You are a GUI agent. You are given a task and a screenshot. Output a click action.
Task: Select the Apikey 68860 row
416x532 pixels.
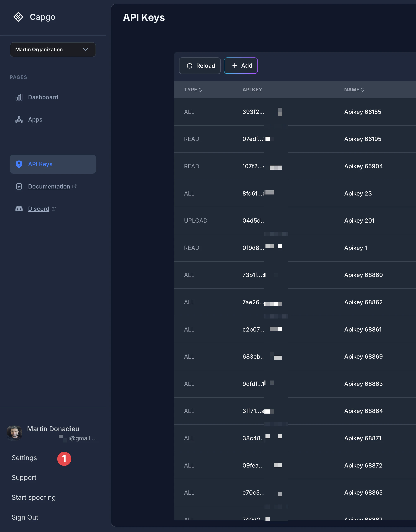tap(363, 275)
